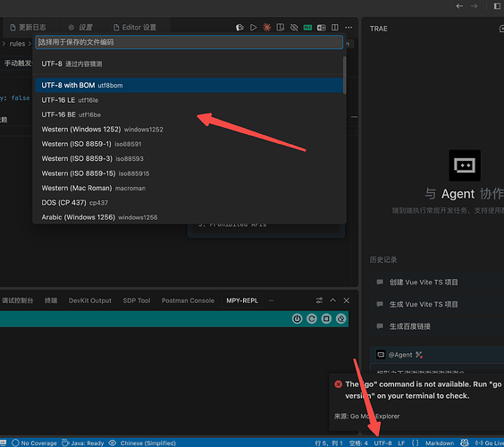Open LF line ending selector

click(401, 443)
